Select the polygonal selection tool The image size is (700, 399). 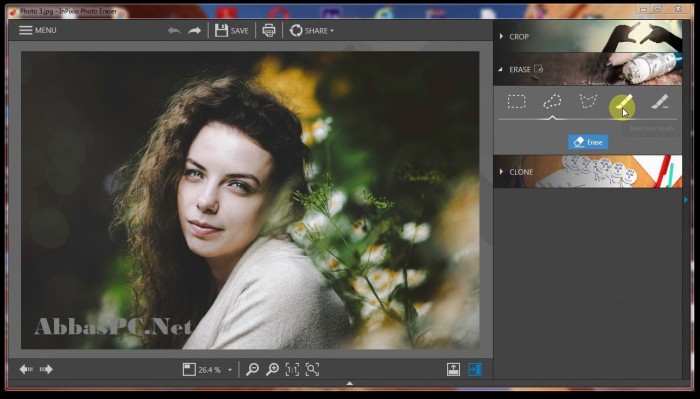(x=588, y=102)
